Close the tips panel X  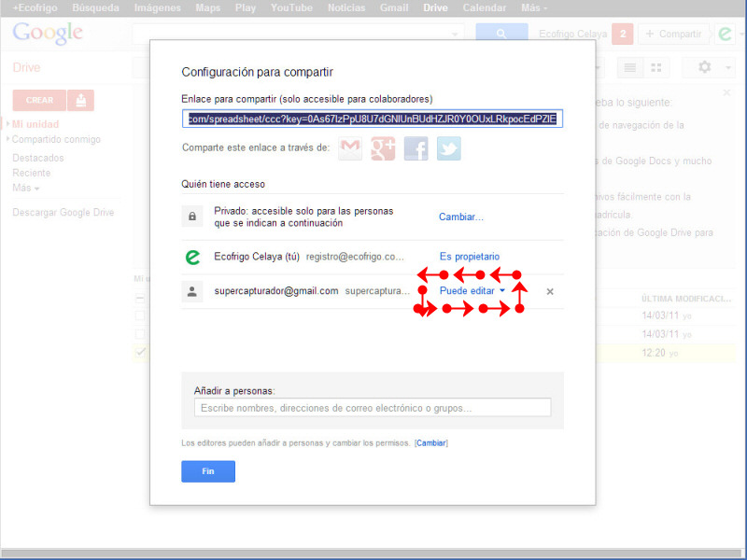[726, 92]
